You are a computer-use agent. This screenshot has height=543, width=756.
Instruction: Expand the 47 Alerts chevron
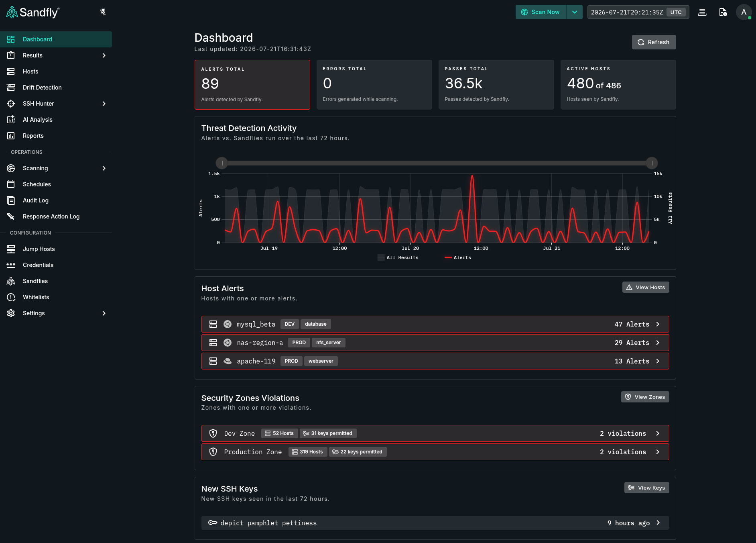(658, 324)
